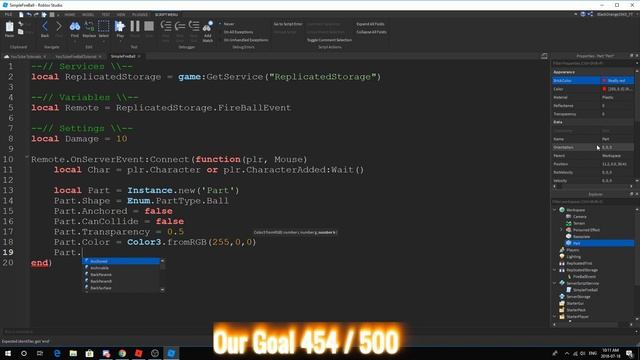Image resolution: width=640 pixels, height=360 pixels.
Task: Collapse the Workspace node in Explorer
Action: [555, 210]
